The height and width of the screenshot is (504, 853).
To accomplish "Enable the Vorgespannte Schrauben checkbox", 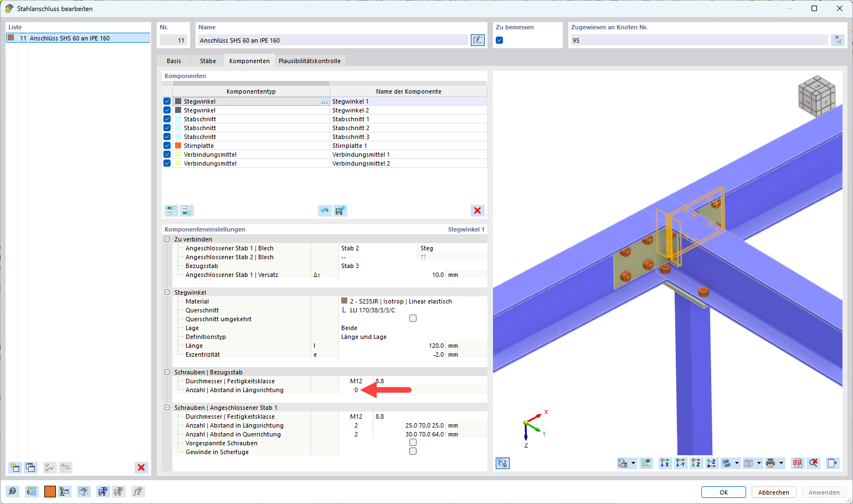I will [x=413, y=443].
